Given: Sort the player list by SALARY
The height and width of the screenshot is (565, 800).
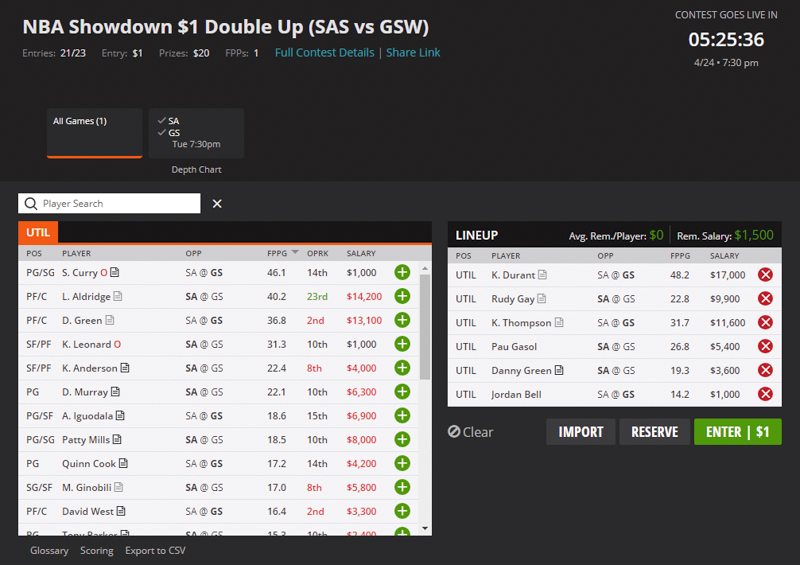Looking at the screenshot, I should point(361,253).
